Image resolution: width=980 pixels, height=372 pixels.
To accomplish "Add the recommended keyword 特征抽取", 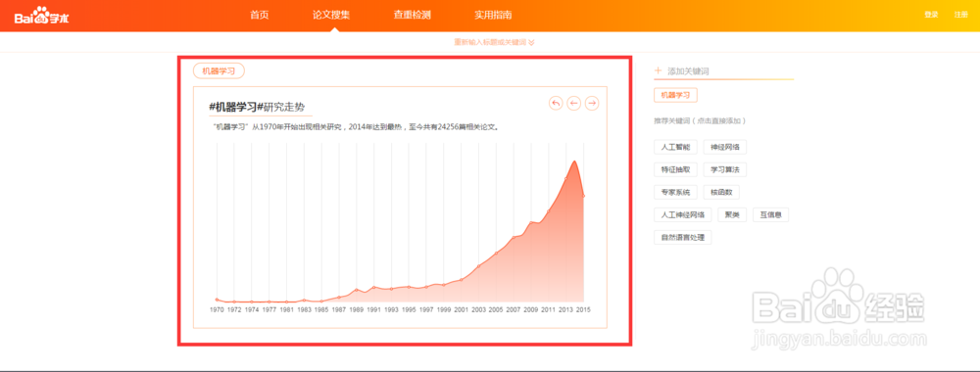I will click(x=675, y=169).
